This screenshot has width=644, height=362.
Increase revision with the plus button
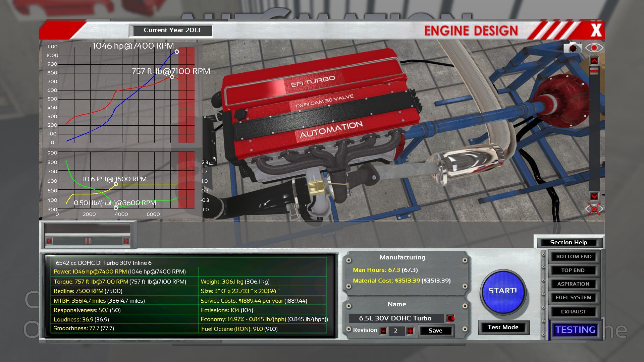pos(410,331)
